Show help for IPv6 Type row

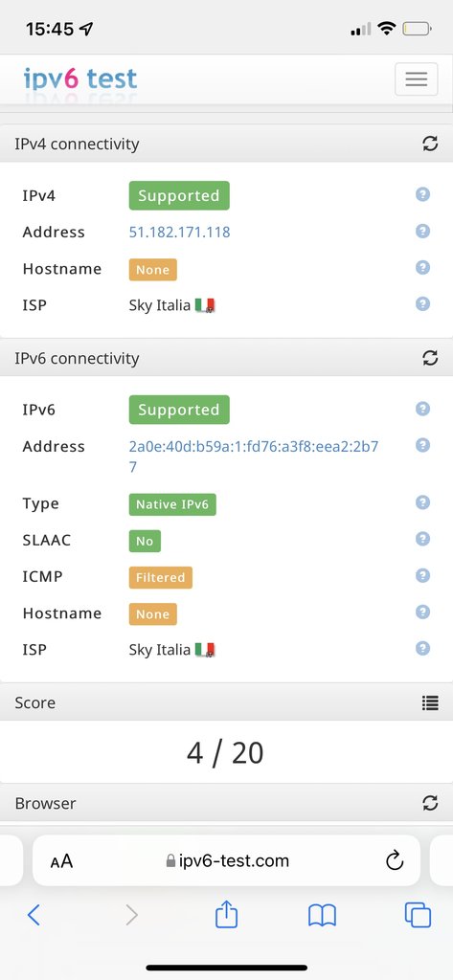423,502
